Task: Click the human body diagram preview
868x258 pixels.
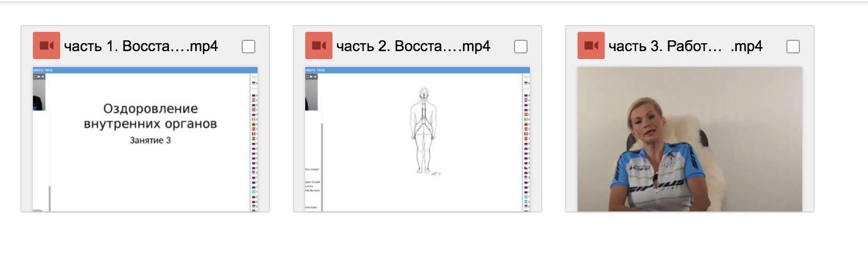Action: point(422,131)
